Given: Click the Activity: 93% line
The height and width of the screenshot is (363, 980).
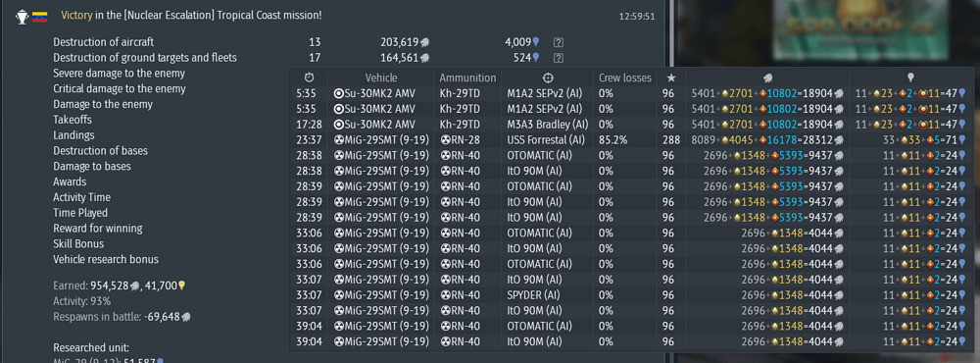Looking at the screenshot, I should click(x=82, y=301).
